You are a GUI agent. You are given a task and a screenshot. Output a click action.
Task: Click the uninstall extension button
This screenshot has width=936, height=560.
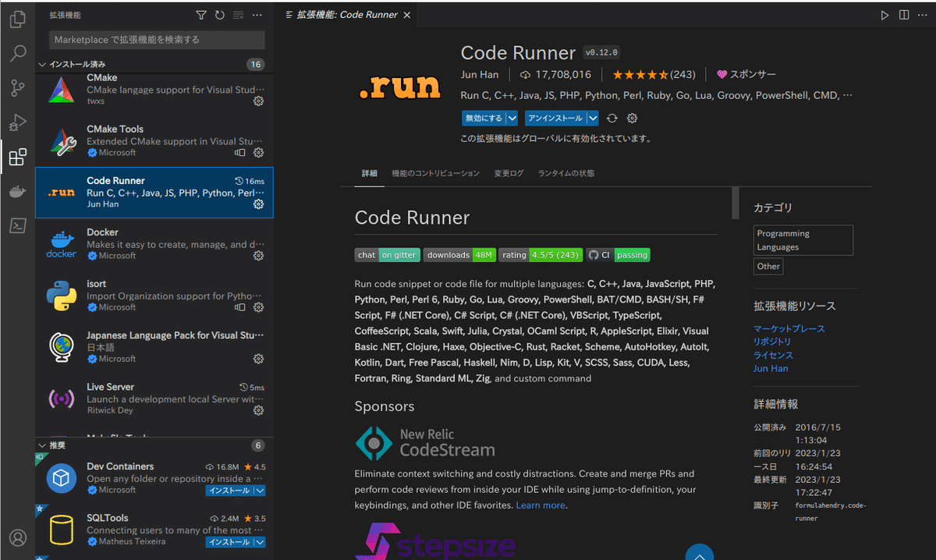555,119
